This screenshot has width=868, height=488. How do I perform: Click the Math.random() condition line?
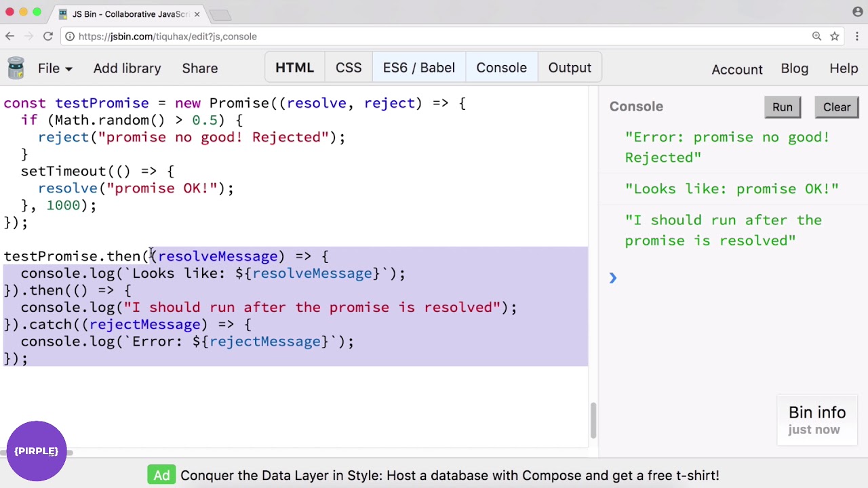[132, 120]
